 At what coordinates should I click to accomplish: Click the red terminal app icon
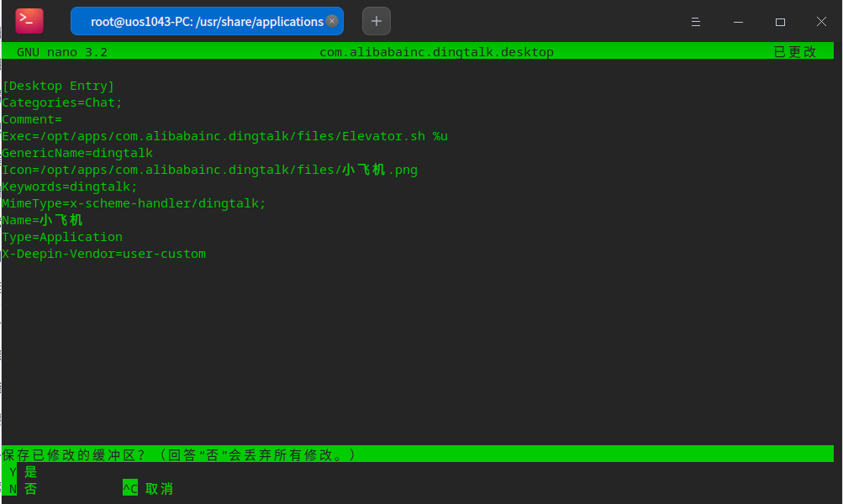click(x=29, y=21)
